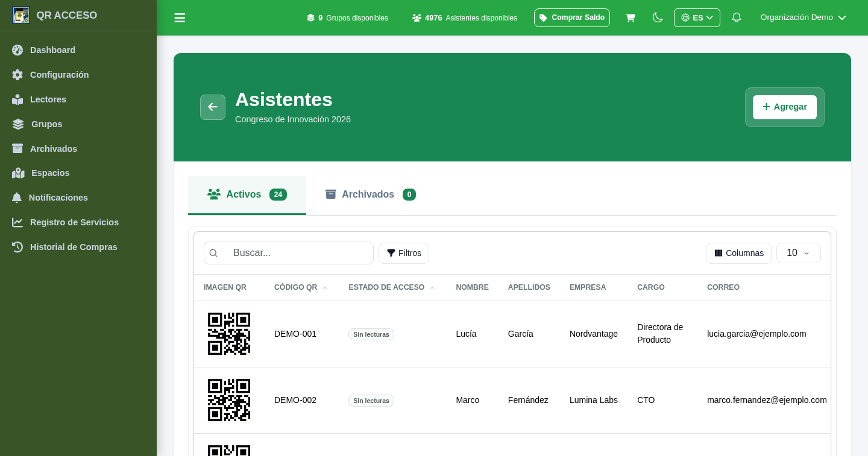Click the 0 count badge on Archivados

(409, 195)
